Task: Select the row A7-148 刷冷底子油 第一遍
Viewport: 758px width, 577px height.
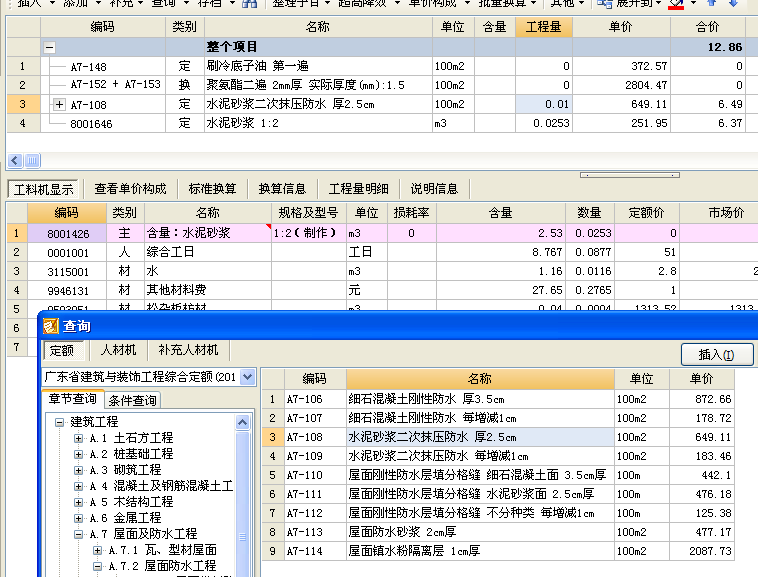Action: point(382,66)
